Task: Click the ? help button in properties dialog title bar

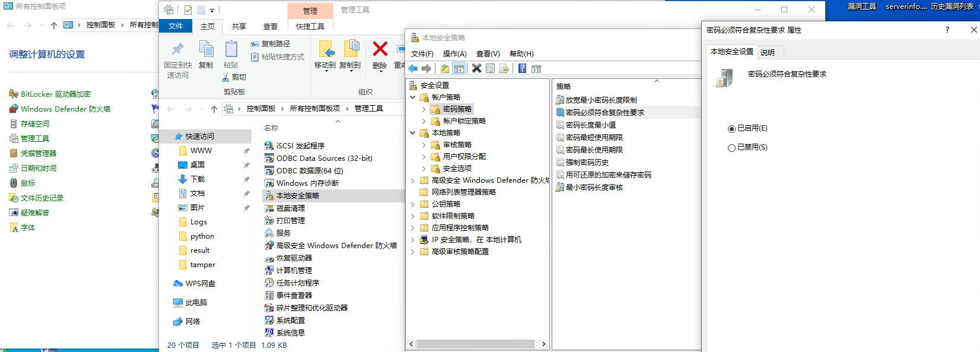Action: tap(947, 30)
